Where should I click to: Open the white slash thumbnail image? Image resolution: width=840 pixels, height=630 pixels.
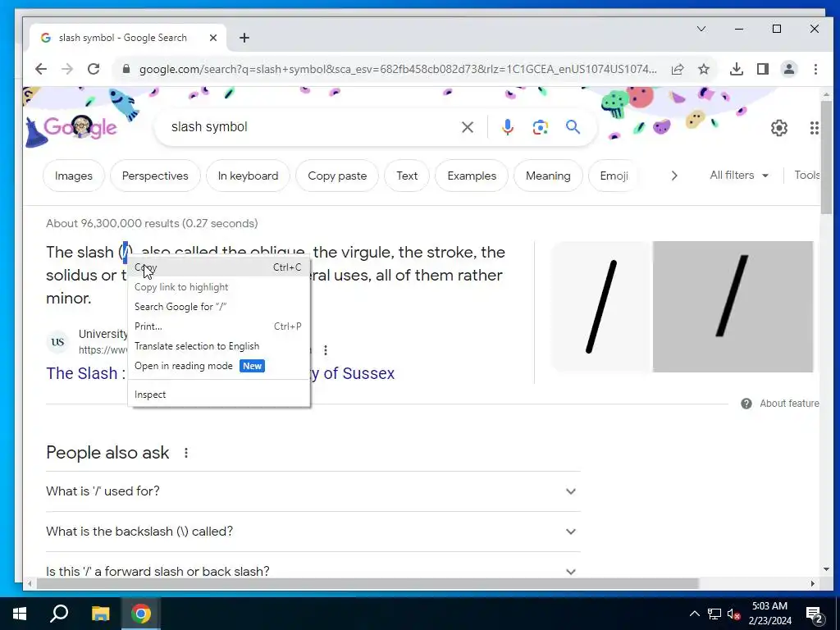tap(601, 307)
